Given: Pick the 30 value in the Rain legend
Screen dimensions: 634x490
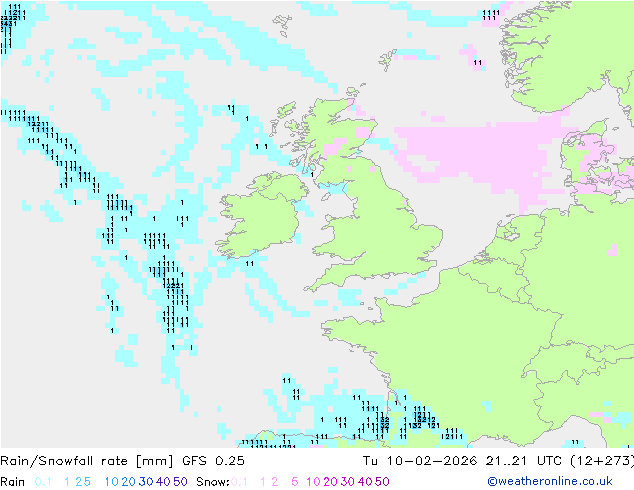Looking at the screenshot, I should click(146, 482).
